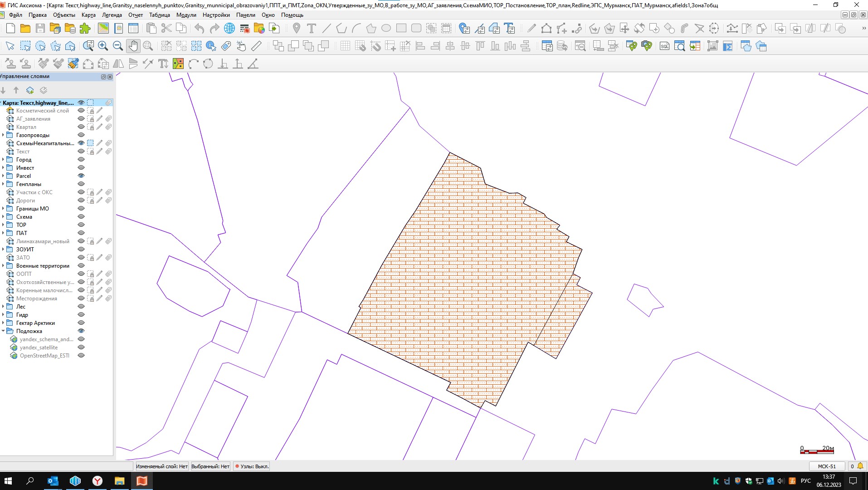Viewport: 868px width, 490px height.
Task: Click the Zoom In magnifier tool
Action: pyautogui.click(x=103, y=46)
